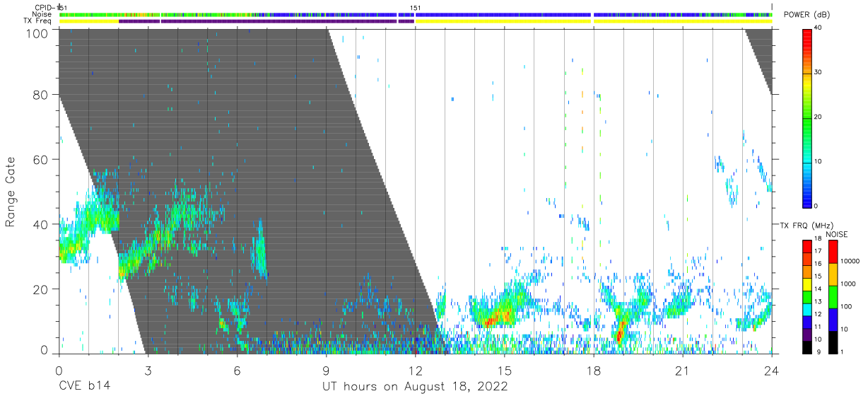The image size is (868, 401).
Task: Click the 'TX Freq' row label
Action: point(37,21)
